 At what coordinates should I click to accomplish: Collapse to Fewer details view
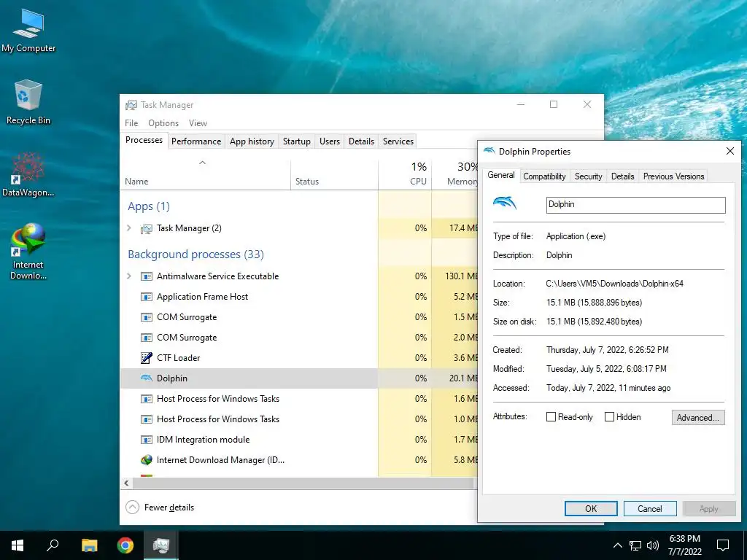(160, 507)
